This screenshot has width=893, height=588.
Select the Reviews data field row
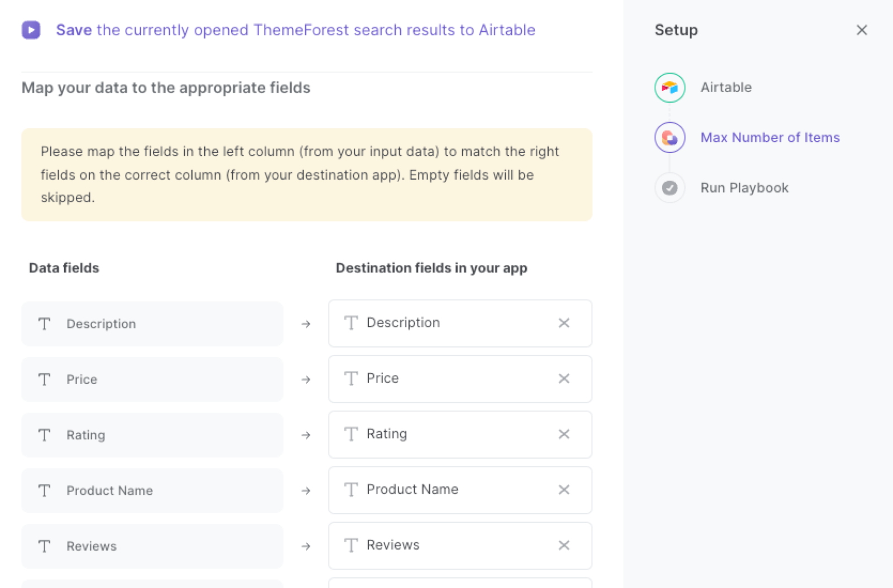pos(152,546)
